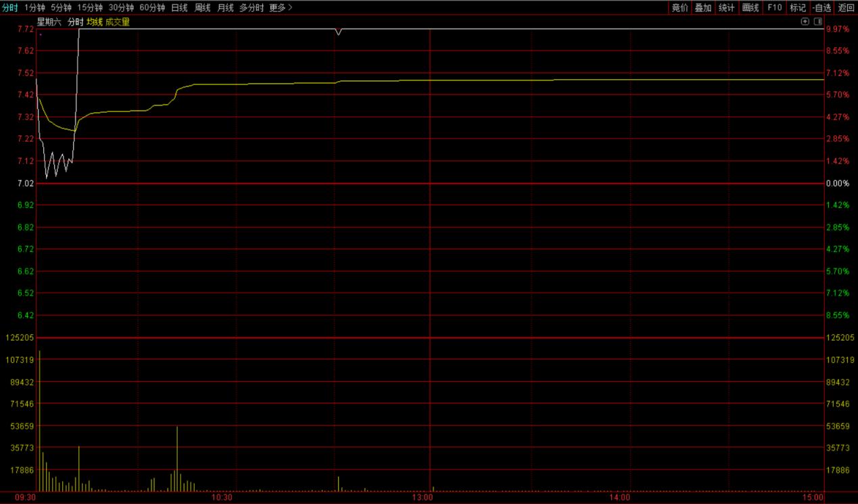Click the 标记 mark button

798,7
